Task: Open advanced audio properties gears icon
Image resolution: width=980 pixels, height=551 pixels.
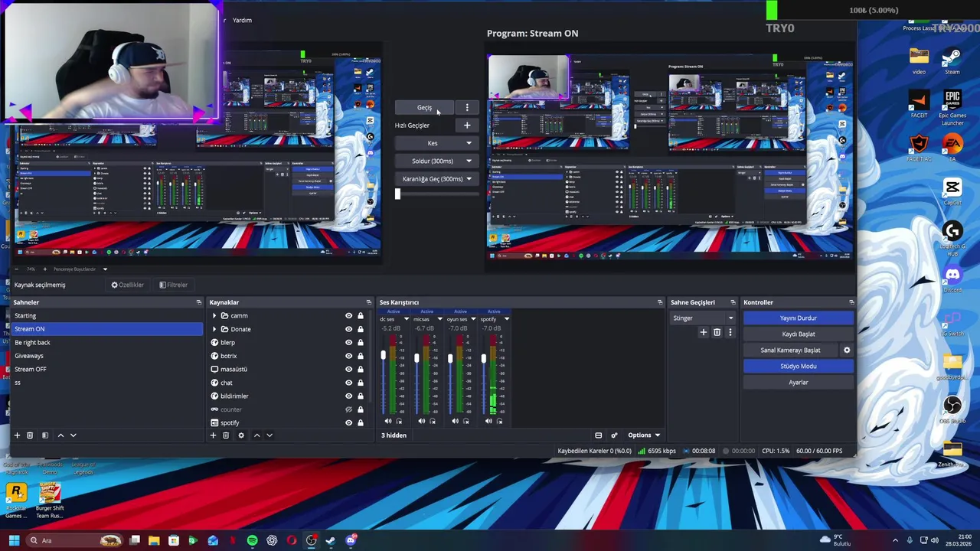Action: pyautogui.click(x=614, y=435)
